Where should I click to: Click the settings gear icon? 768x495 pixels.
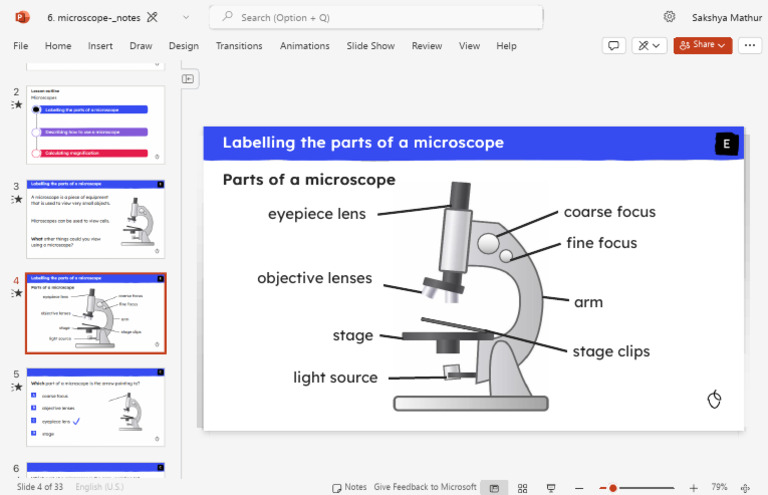click(x=669, y=17)
